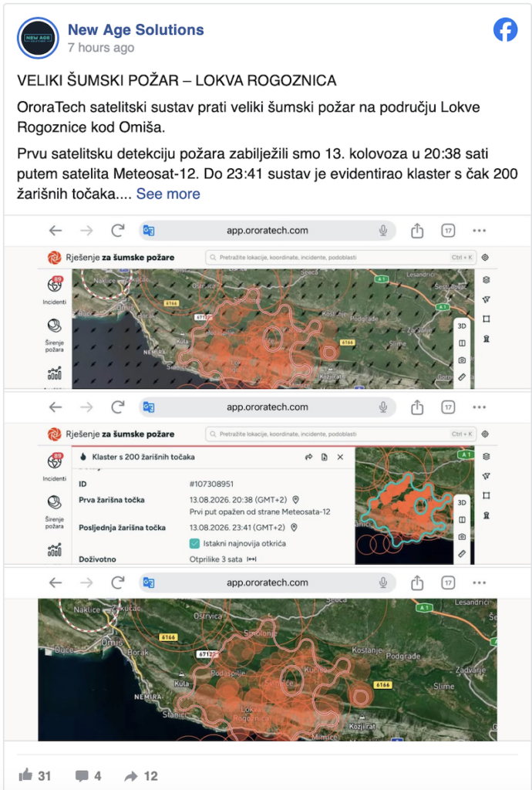Screen dimensions: 532x790
Task: Open the '7 hours ago' timestamp link
Action: pos(101,48)
